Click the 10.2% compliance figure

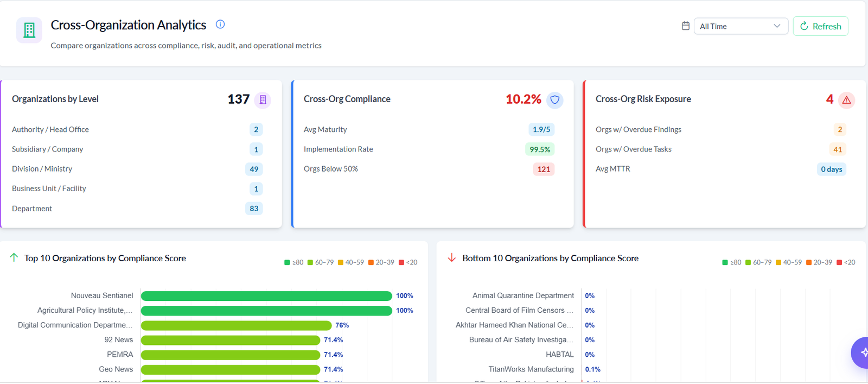tap(524, 99)
